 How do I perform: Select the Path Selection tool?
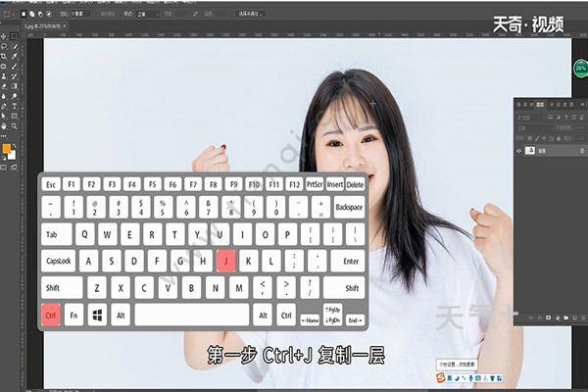pyautogui.click(x=4, y=116)
